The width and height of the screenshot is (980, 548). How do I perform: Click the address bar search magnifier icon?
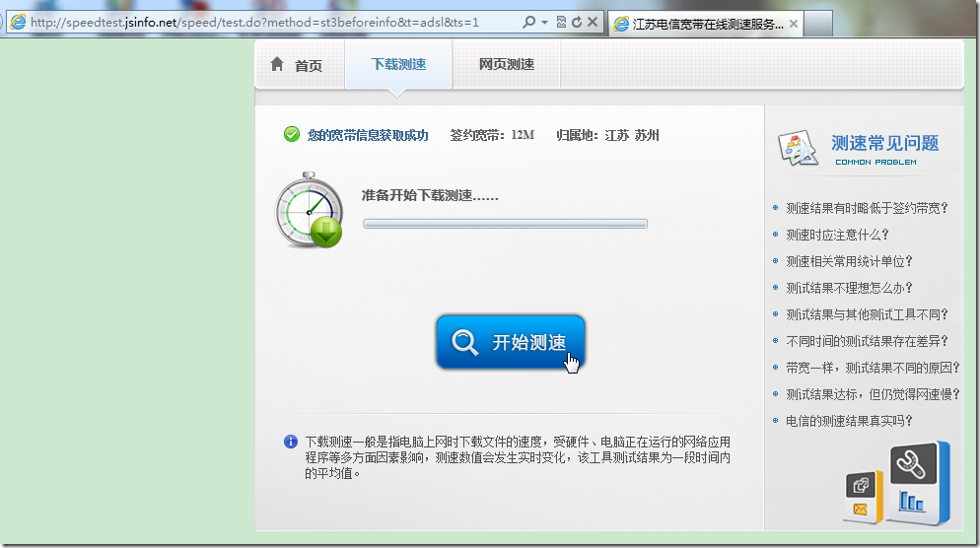pyautogui.click(x=528, y=22)
